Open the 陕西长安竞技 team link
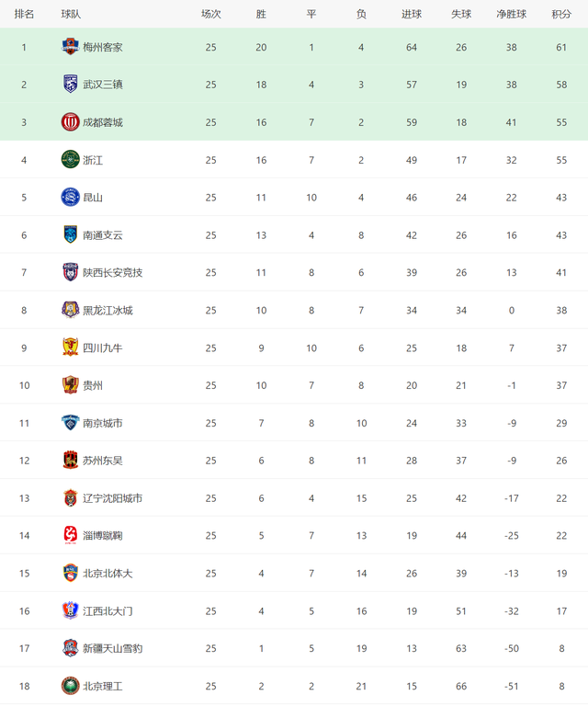588x718 pixels. point(113,273)
